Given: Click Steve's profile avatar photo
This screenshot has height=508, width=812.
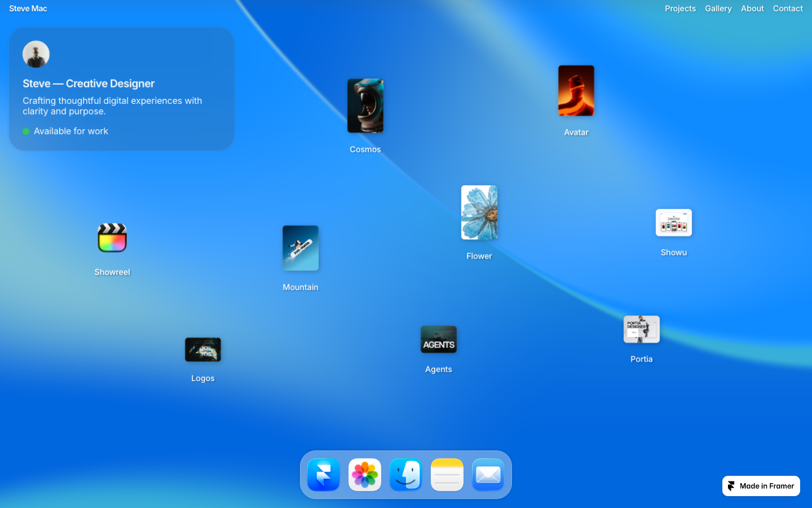Looking at the screenshot, I should tap(36, 54).
